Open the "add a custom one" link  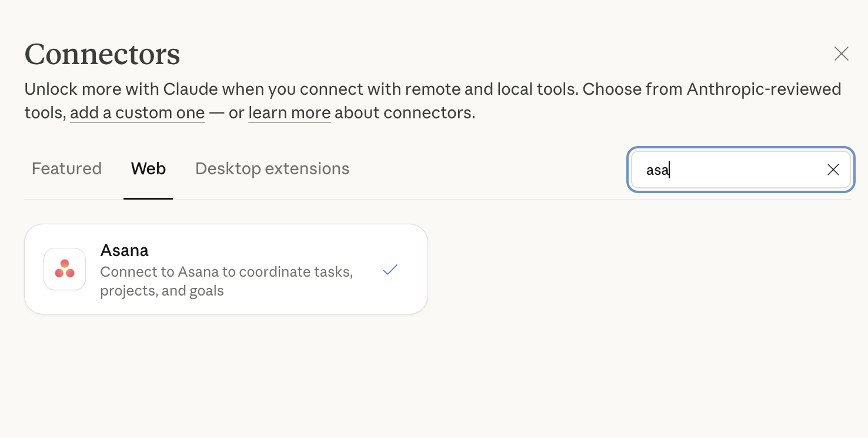[137, 112]
